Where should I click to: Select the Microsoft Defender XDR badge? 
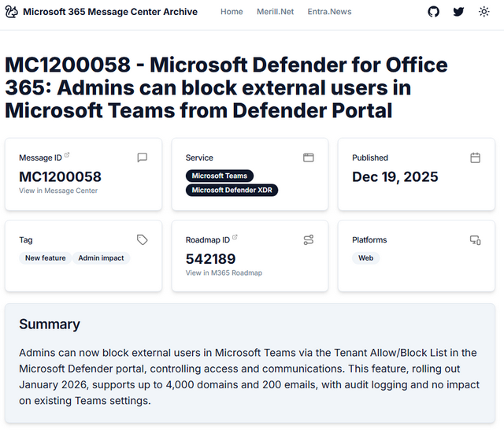click(x=232, y=190)
